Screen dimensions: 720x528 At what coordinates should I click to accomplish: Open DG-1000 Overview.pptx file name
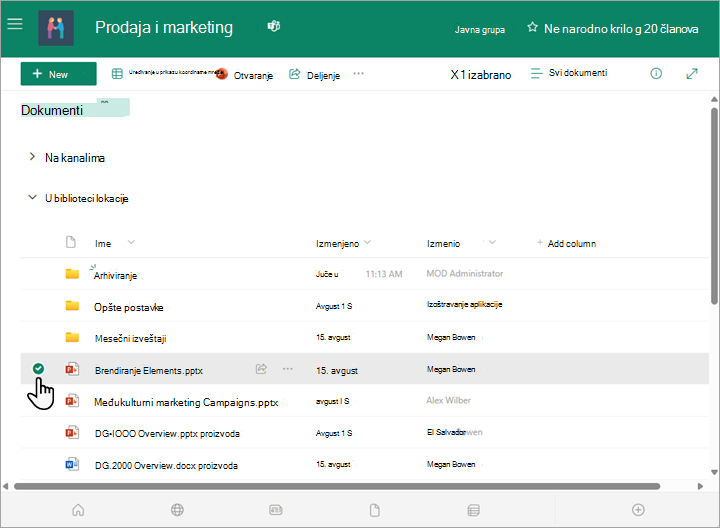click(167, 433)
